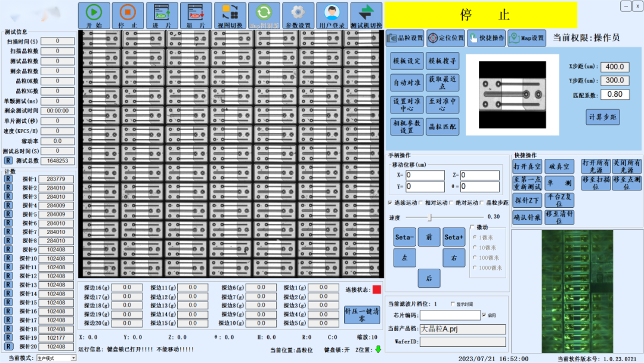Toggle the 显示时间 checkbox
644x363 pixels.
click(x=453, y=304)
